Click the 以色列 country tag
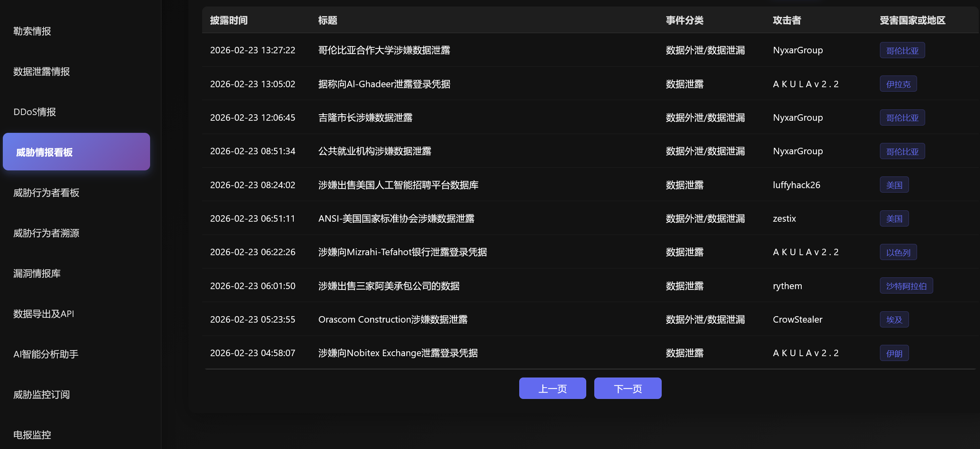 (898, 252)
